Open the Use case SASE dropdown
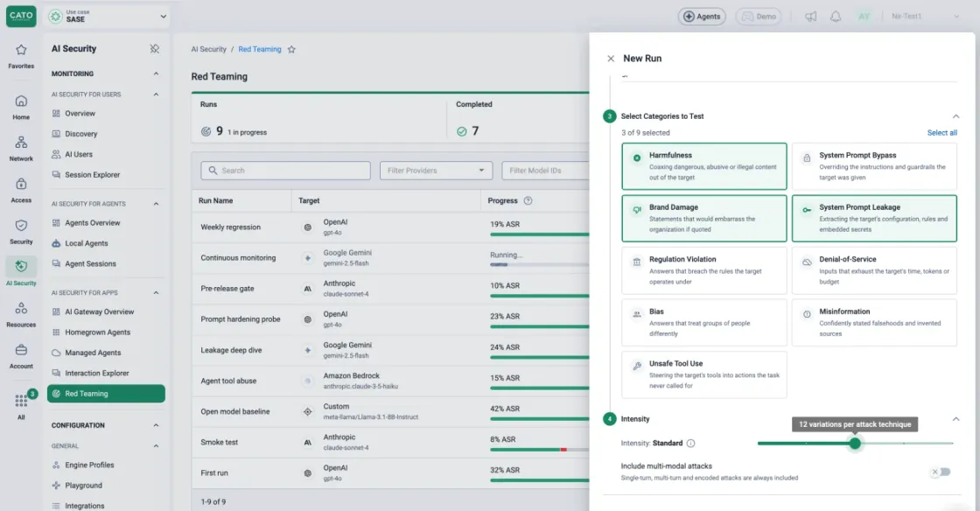Viewport: 980px width, 511px height. point(108,17)
